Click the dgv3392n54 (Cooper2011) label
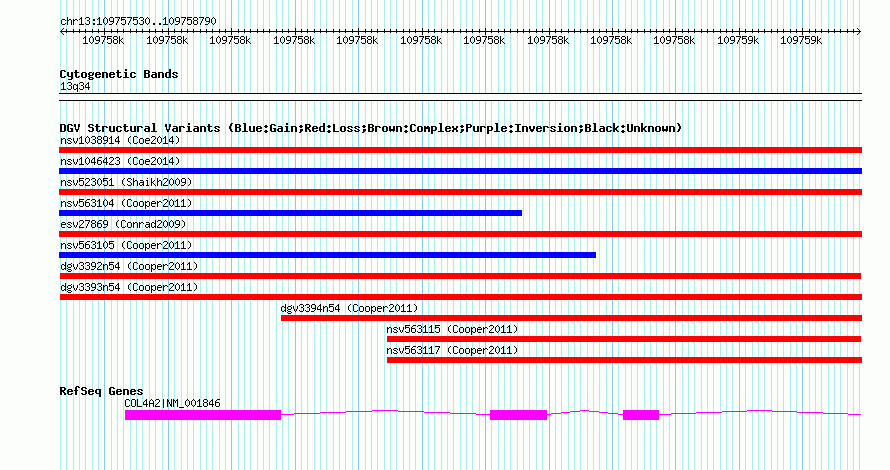 coord(129,266)
